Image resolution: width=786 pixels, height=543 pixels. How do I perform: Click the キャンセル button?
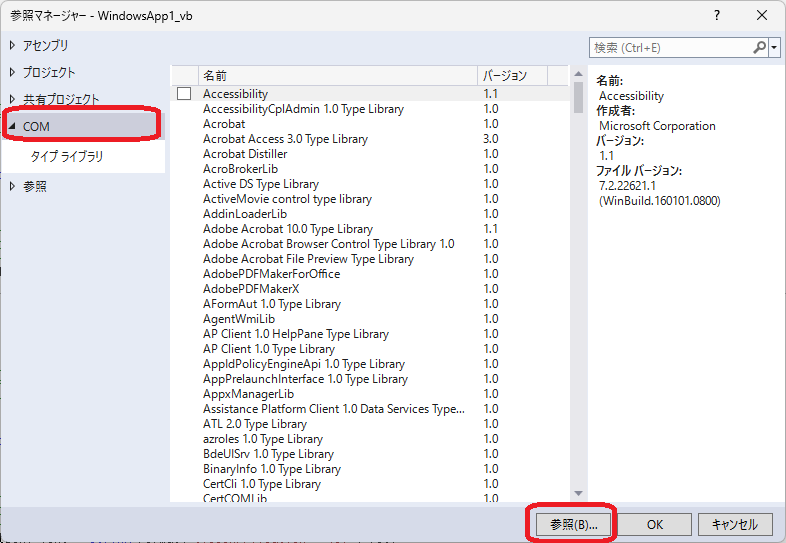click(x=735, y=524)
